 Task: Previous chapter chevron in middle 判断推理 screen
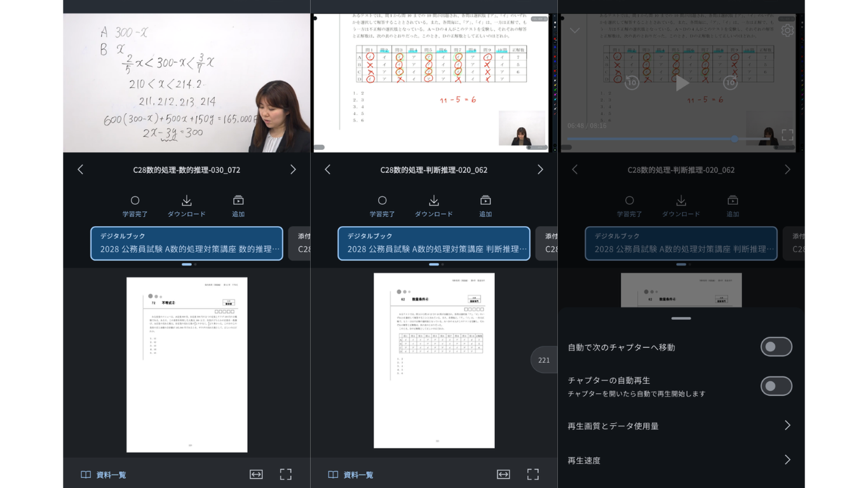327,170
